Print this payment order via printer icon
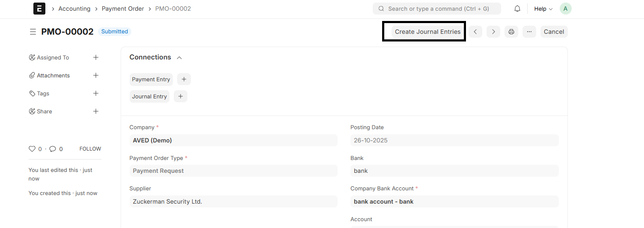This screenshot has height=228, width=644. tap(511, 32)
